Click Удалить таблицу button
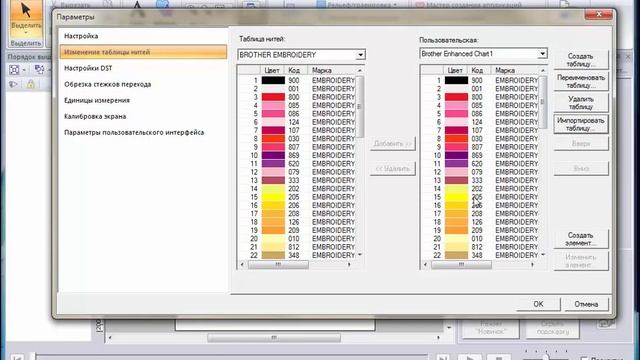Image resolution: width=640 pixels, height=360 pixels. coord(580,103)
